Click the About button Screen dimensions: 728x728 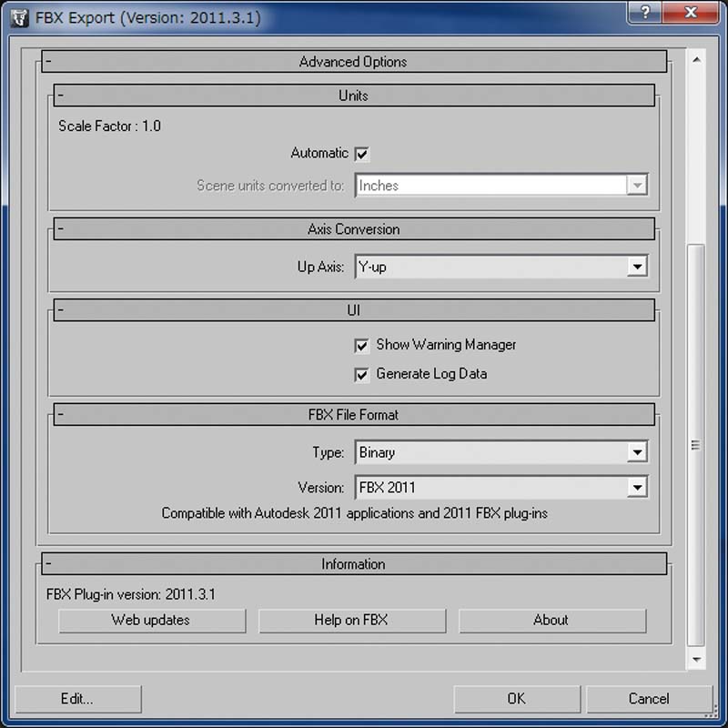pyautogui.click(x=552, y=621)
